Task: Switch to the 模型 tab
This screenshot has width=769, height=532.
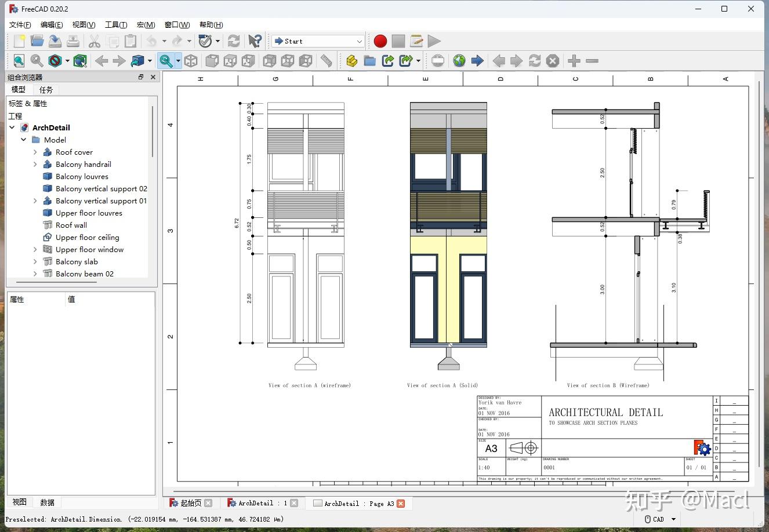Action: click(x=19, y=89)
